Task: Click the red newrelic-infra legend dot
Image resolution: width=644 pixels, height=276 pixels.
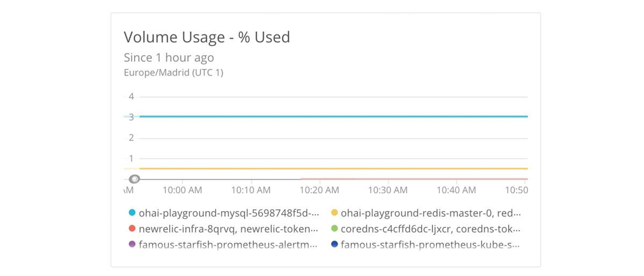Action: (132, 229)
